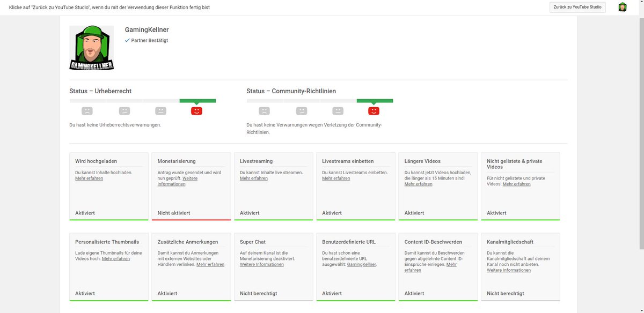Click the GamingKellner channel avatar image
Viewport: 644px width, 313px height.
[x=91, y=48]
